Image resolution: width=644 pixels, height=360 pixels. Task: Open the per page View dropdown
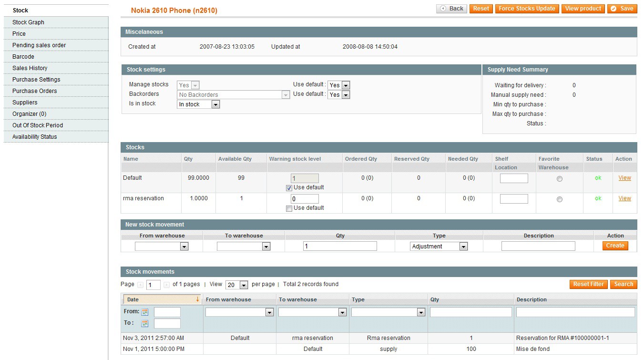click(x=237, y=285)
